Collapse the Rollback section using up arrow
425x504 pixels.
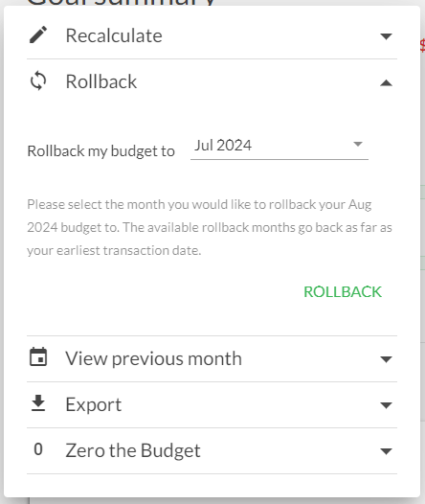click(x=386, y=83)
